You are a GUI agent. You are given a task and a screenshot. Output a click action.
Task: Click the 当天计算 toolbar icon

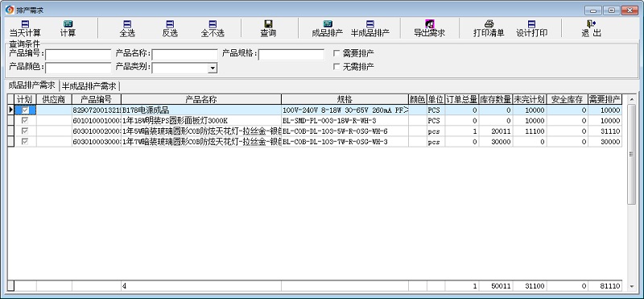(x=25, y=24)
